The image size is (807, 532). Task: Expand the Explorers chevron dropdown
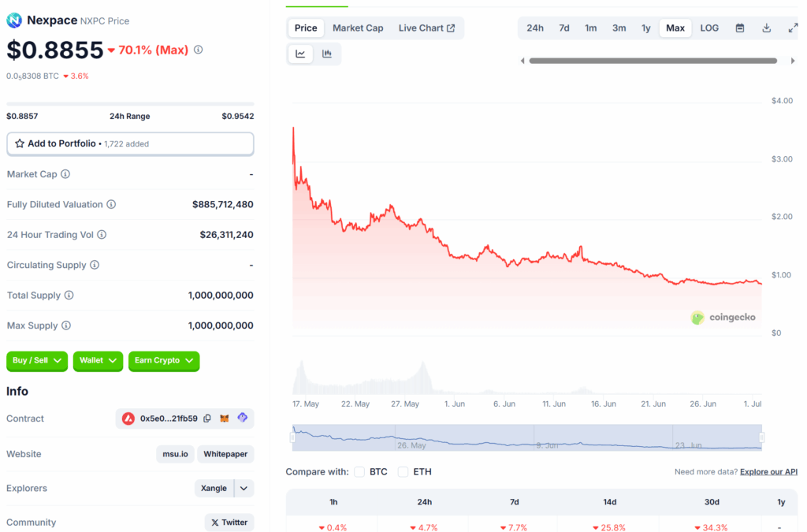pyautogui.click(x=244, y=489)
